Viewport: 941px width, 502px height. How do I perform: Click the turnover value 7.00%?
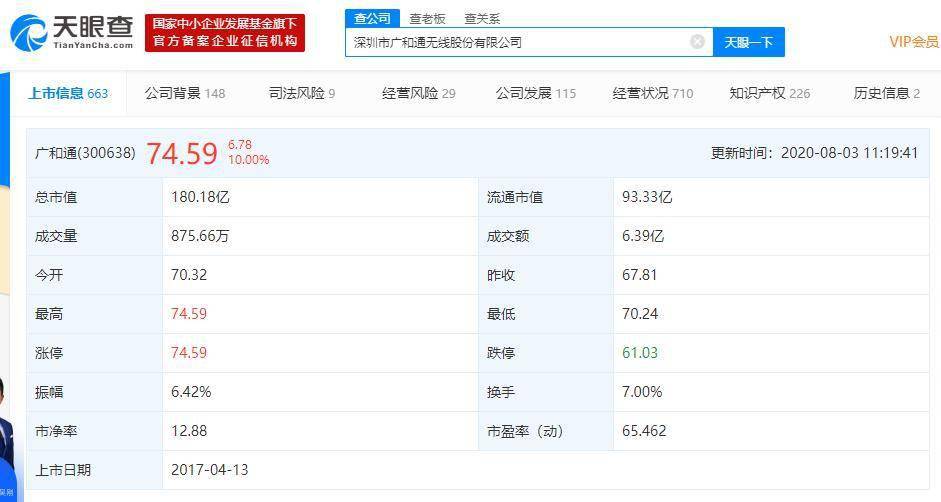[x=642, y=392]
